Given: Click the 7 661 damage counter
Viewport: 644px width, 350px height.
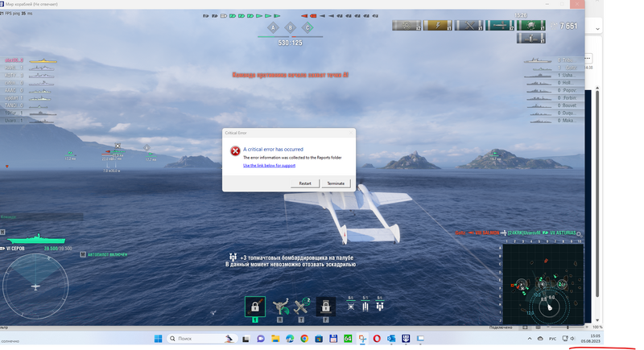Looking at the screenshot, I should tap(568, 26).
